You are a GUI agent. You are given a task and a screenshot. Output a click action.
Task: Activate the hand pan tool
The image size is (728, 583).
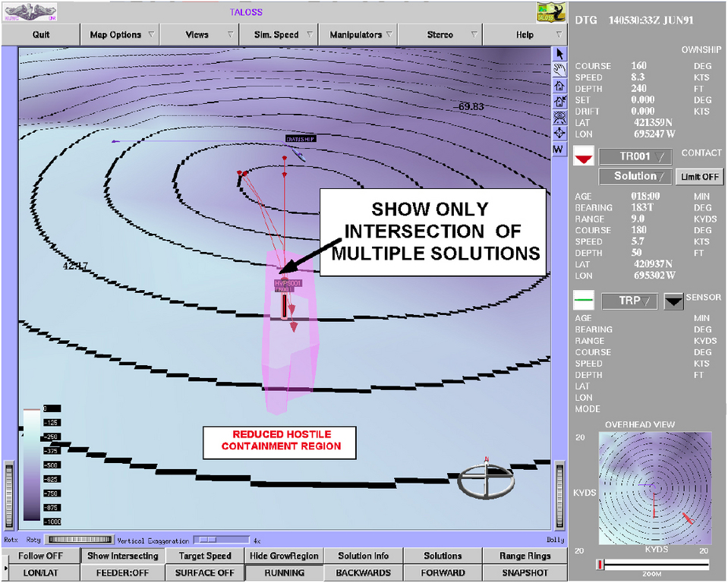559,70
